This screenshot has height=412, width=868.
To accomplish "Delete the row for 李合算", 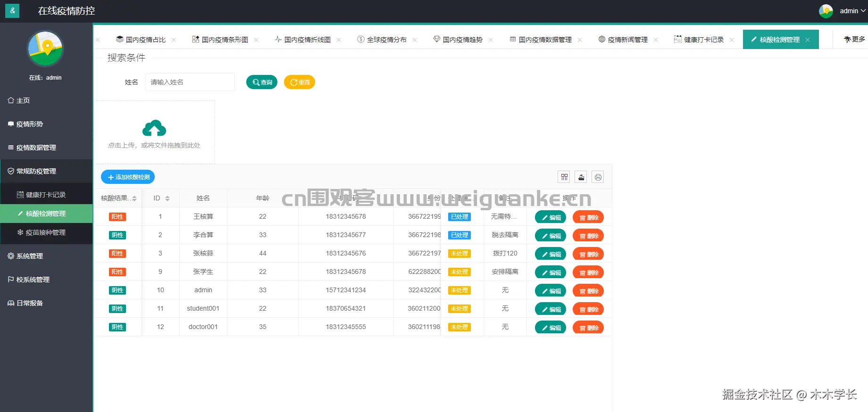I will click(588, 236).
